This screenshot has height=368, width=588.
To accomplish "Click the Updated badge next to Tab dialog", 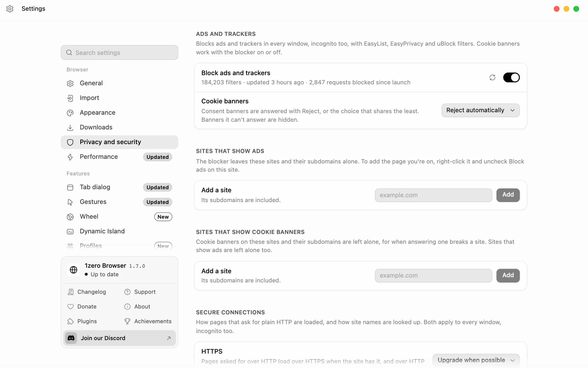I will tap(157, 187).
